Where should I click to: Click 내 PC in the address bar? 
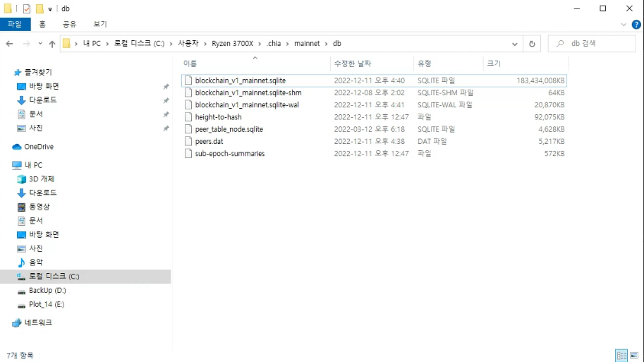(x=92, y=44)
